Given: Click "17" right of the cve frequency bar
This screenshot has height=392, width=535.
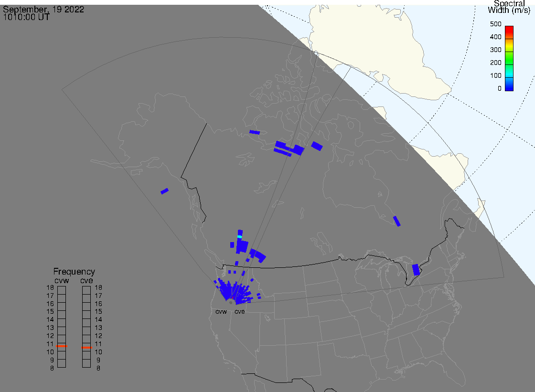Looking at the screenshot, I should click(x=98, y=296).
